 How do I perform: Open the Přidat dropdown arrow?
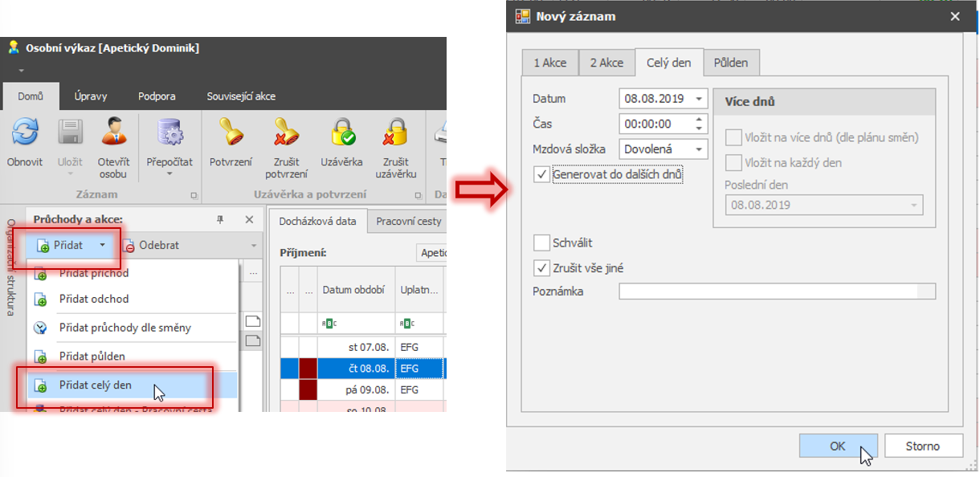point(102,245)
